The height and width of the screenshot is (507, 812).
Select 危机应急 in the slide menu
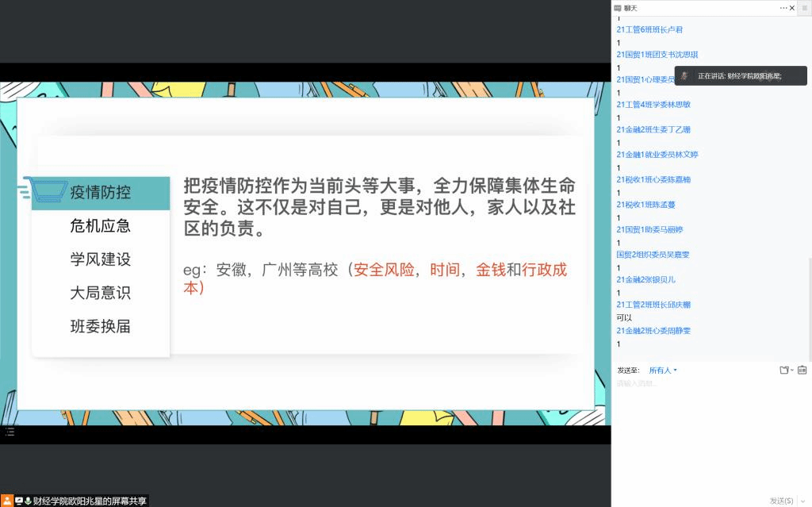click(x=101, y=226)
